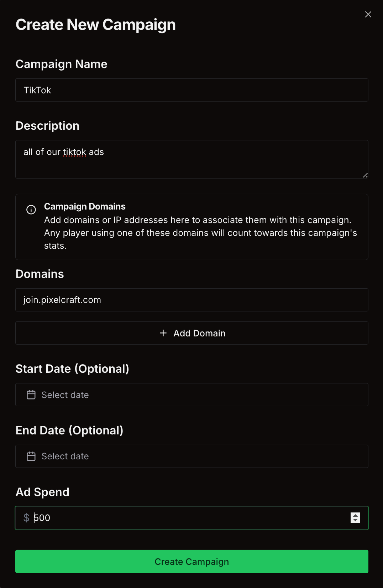Image resolution: width=383 pixels, height=588 pixels.
Task: Click the calendar icon under End Date
Action: (31, 457)
